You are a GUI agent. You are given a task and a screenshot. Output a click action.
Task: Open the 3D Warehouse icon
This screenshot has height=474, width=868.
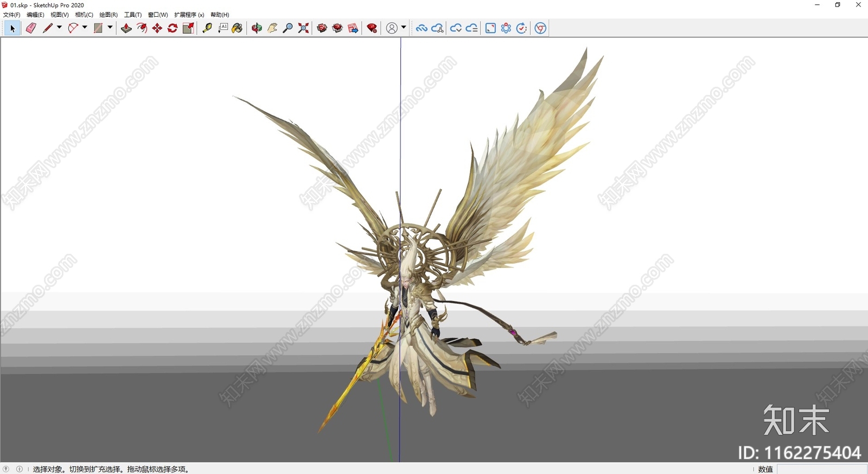(x=322, y=28)
